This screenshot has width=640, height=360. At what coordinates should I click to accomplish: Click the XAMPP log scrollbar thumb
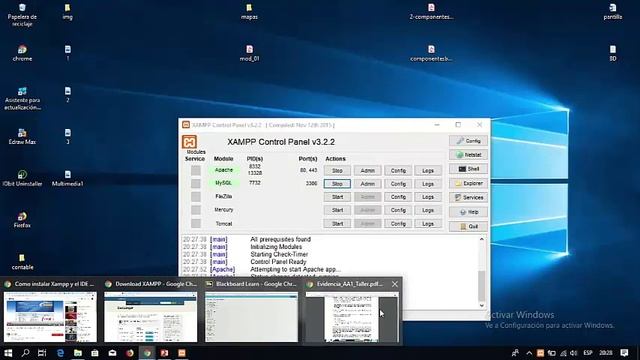click(x=482, y=285)
